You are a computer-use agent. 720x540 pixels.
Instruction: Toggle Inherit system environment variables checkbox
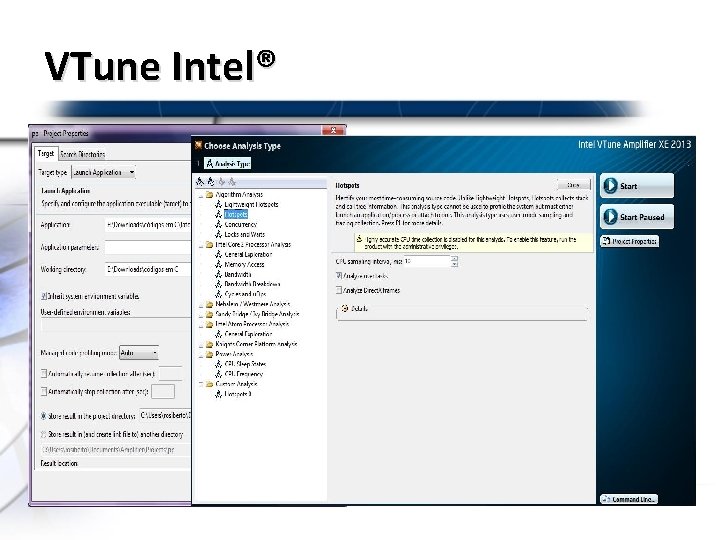[44, 296]
